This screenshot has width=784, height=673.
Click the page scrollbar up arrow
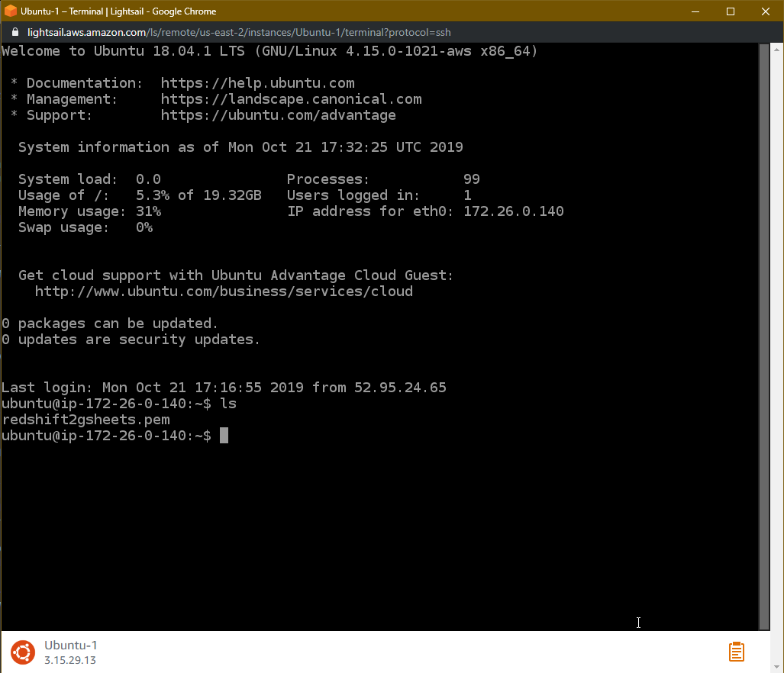(x=776, y=50)
